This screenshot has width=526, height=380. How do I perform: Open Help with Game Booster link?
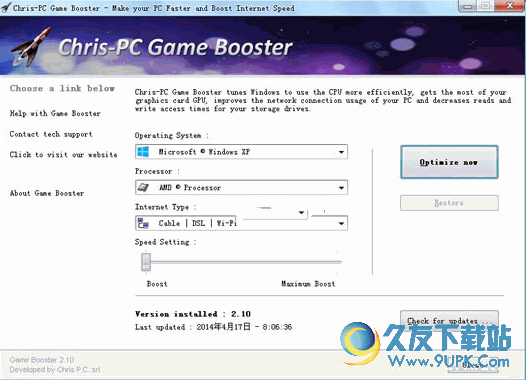[x=55, y=113]
